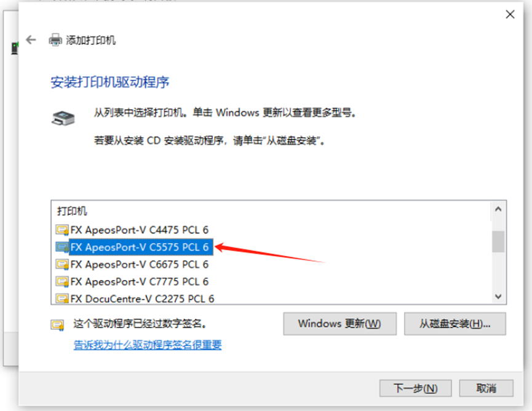Select FX ApeosPort-V C6675 PCL 6
Viewport: 532px width, 411px height.
(140, 264)
